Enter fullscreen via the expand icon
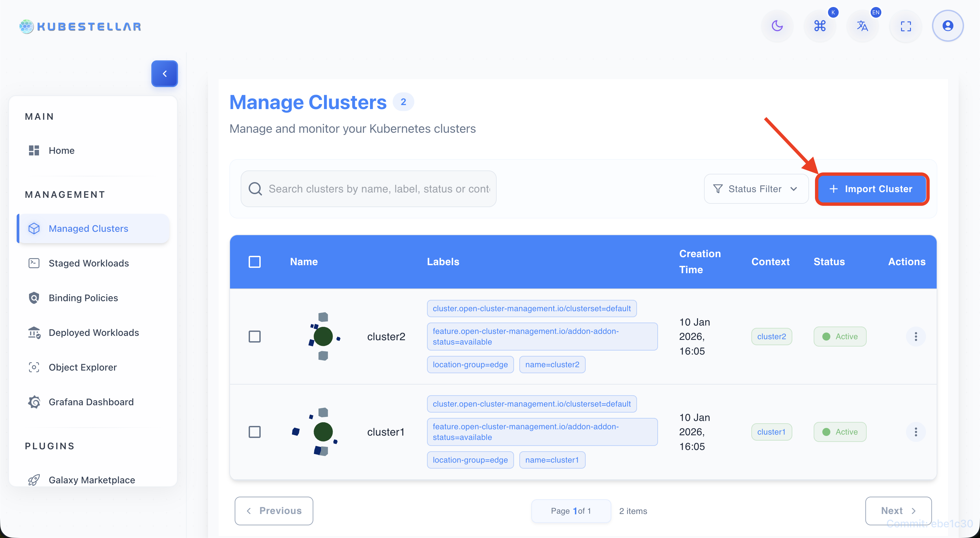The height and width of the screenshot is (538, 980). (906, 26)
